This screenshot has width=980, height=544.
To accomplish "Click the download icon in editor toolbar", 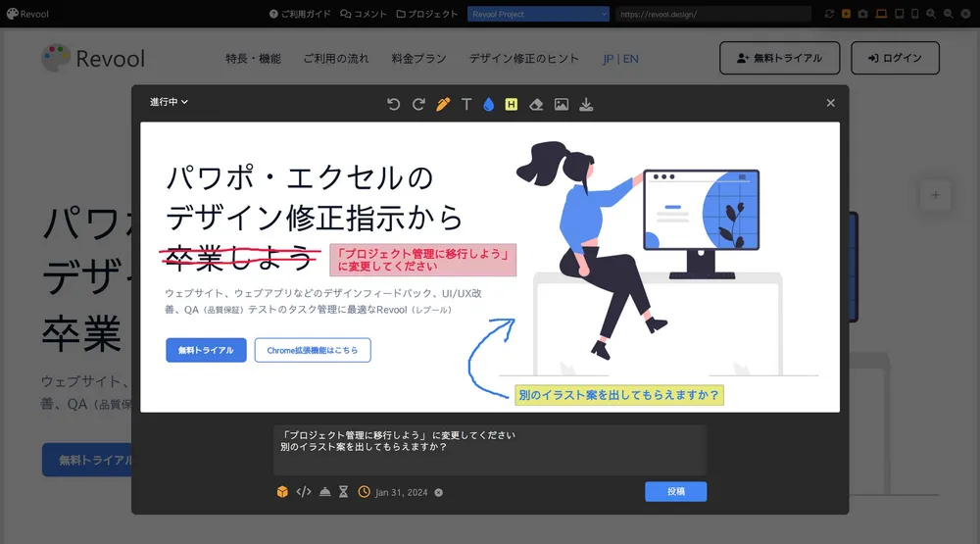I will coord(586,105).
